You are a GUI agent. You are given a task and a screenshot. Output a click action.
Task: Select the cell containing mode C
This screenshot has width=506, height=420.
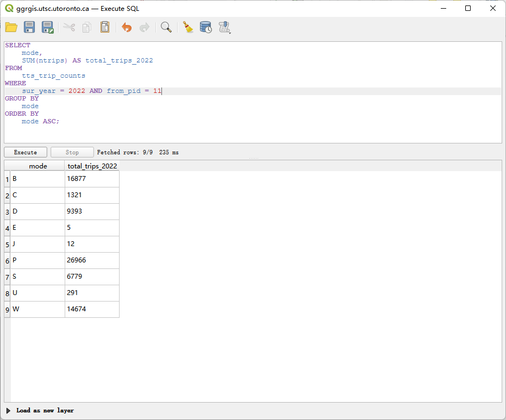38,195
